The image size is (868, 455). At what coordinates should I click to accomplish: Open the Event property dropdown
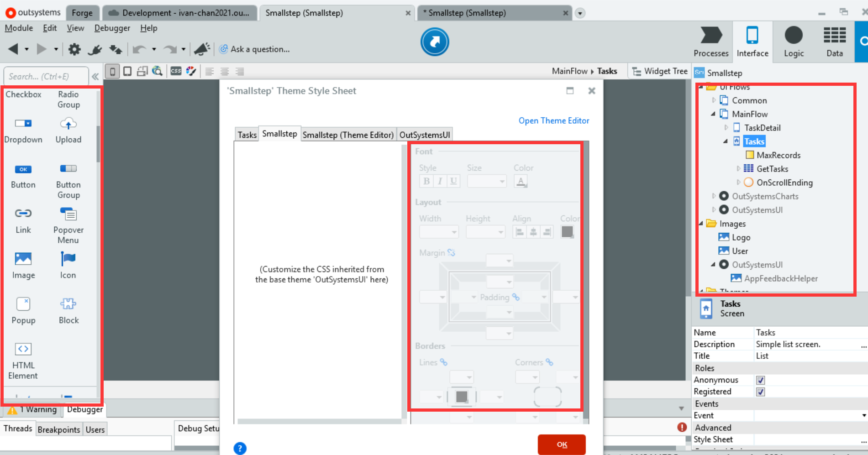[x=864, y=416]
